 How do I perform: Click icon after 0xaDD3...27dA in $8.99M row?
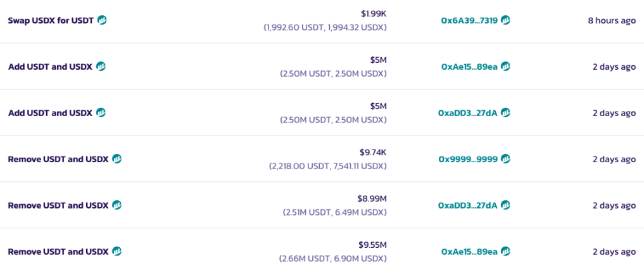[505, 205]
